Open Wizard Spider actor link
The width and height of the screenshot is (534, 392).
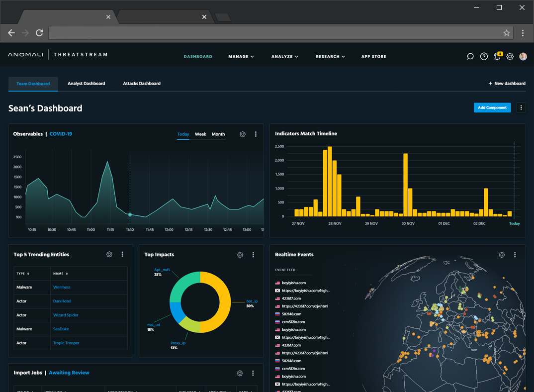point(66,315)
